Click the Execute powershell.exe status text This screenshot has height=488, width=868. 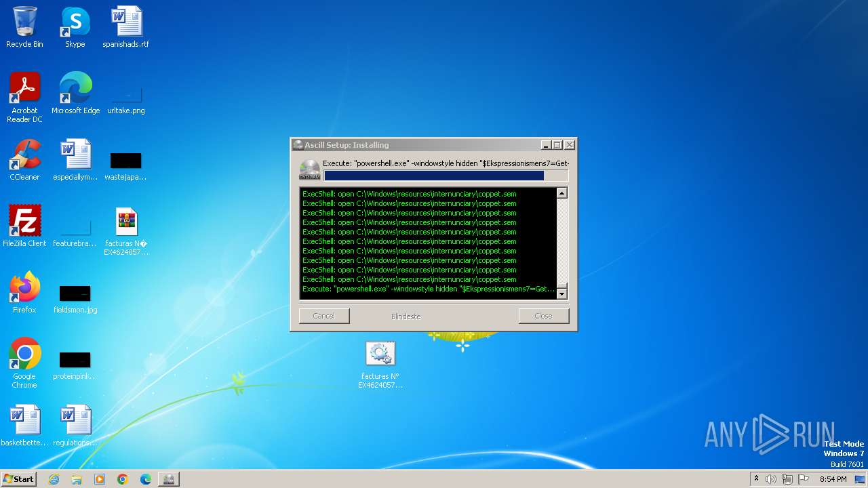446,163
